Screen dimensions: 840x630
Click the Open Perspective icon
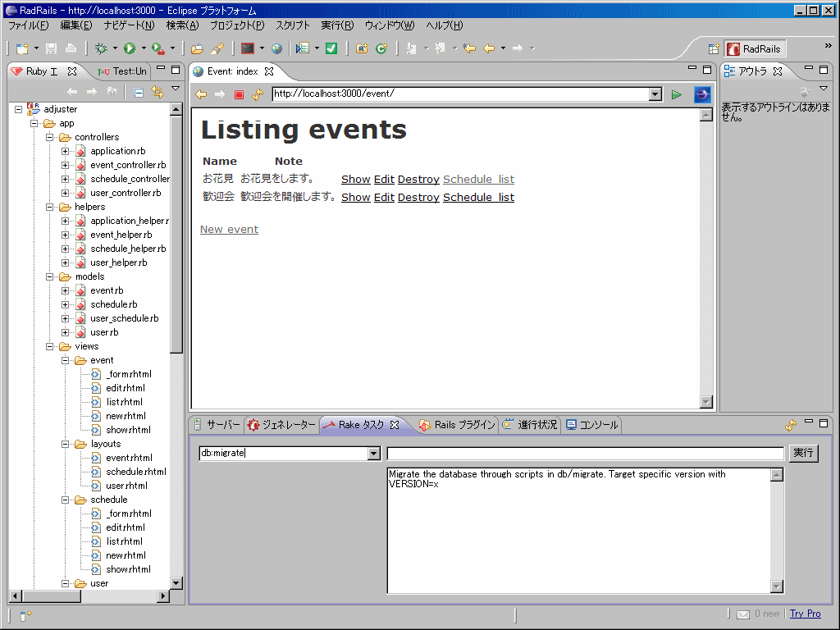tap(714, 48)
